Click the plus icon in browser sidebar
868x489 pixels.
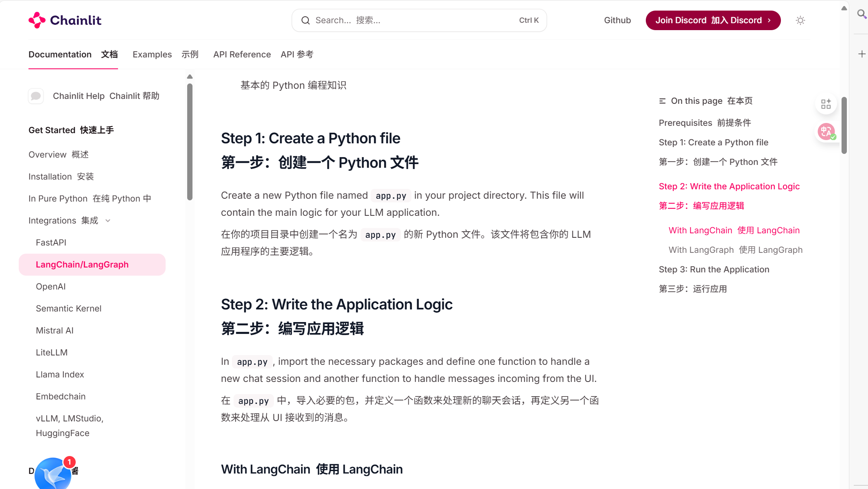click(861, 54)
